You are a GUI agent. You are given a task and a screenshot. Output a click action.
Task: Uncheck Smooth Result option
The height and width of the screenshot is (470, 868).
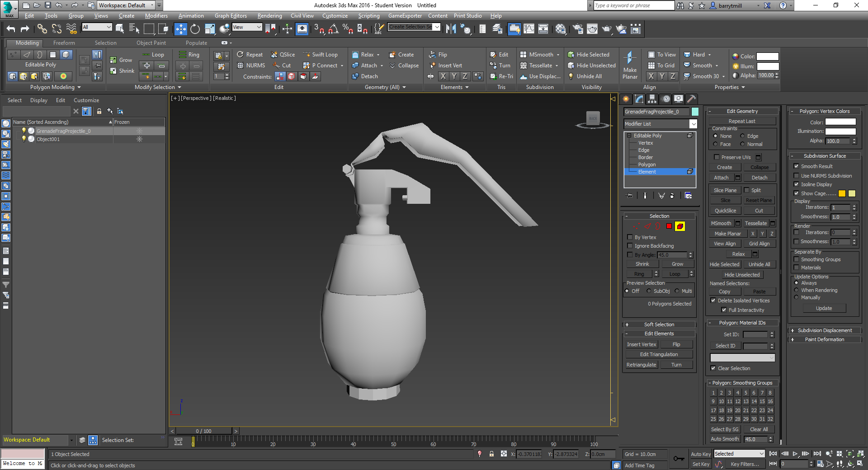(797, 166)
